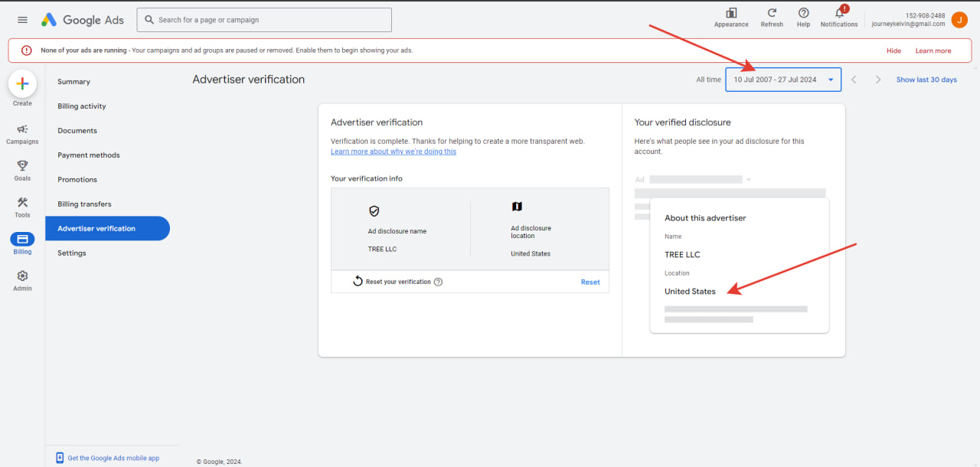Open Billing activity

tap(82, 106)
